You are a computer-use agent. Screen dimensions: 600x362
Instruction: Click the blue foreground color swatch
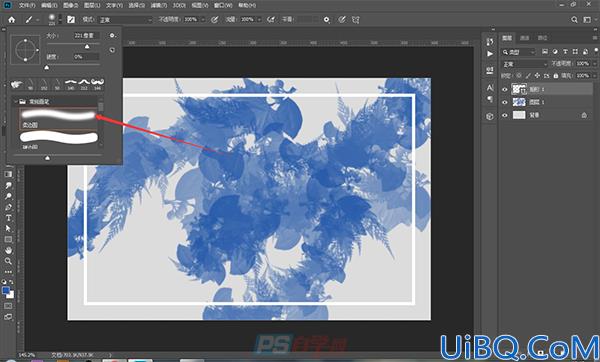point(6,291)
